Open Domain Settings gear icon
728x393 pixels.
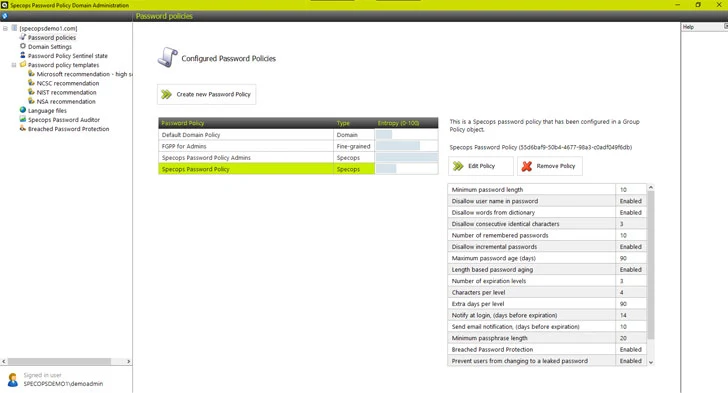[x=22, y=46]
